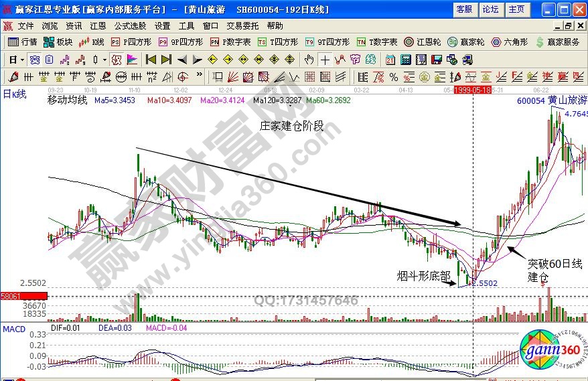The image size is (588, 381).
Task: Click the candlestick chart type icon
Action: [96, 60]
